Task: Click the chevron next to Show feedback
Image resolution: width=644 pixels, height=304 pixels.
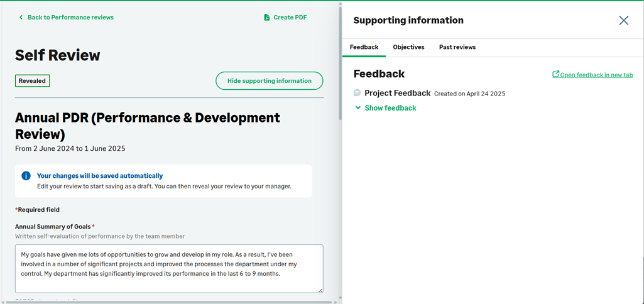Action: [358, 108]
